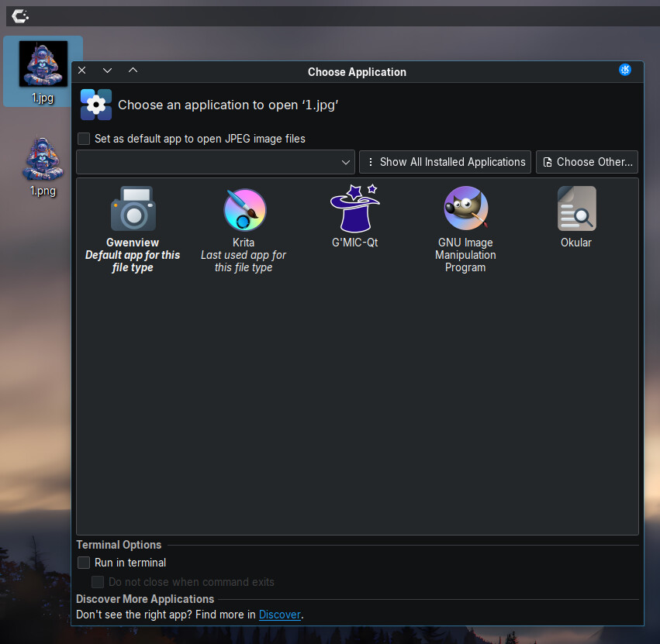Viewport: 660px width, 644px height.
Task: Open the top-left panel launcher icon
Action: [20, 15]
